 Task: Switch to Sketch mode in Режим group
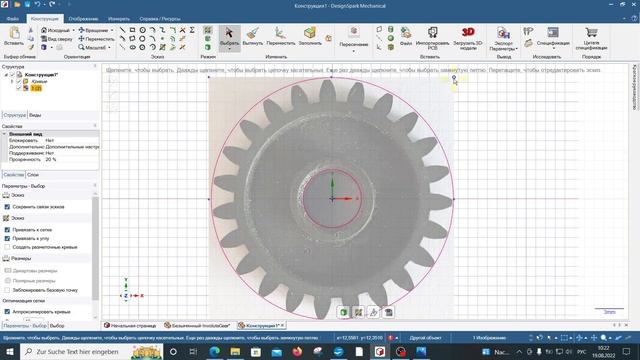pyautogui.click(x=208, y=30)
